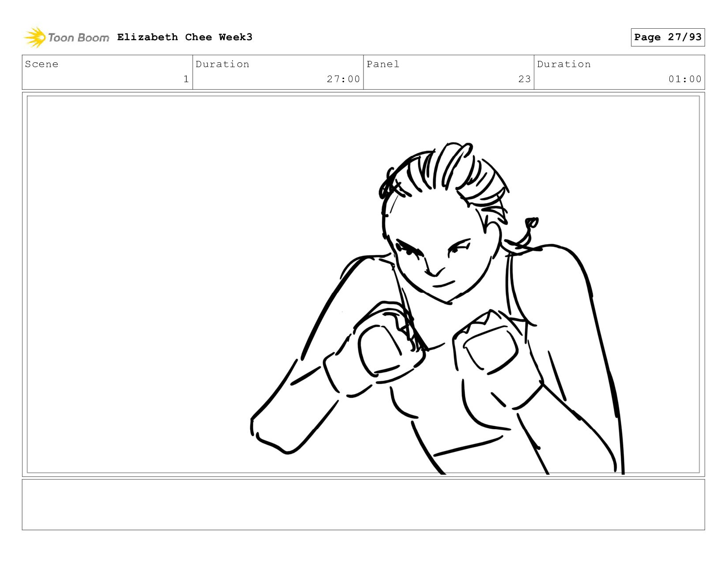Click the 'Page 27/93' box
728x563 pixels.
(x=668, y=37)
